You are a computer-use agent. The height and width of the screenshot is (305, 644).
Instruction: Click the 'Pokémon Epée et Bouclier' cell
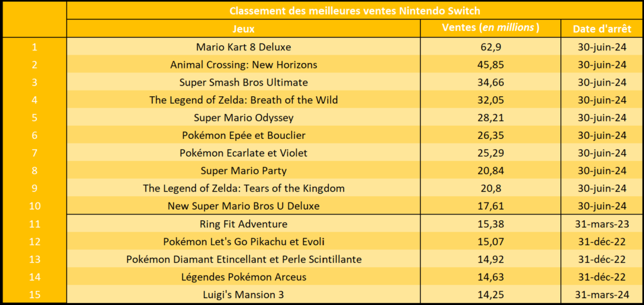243,135
